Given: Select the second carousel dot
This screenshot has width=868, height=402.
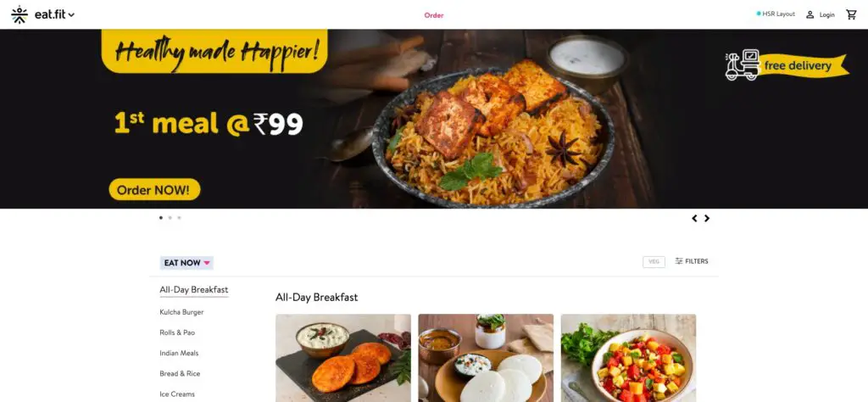Looking at the screenshot, I should tap(170, 218).
